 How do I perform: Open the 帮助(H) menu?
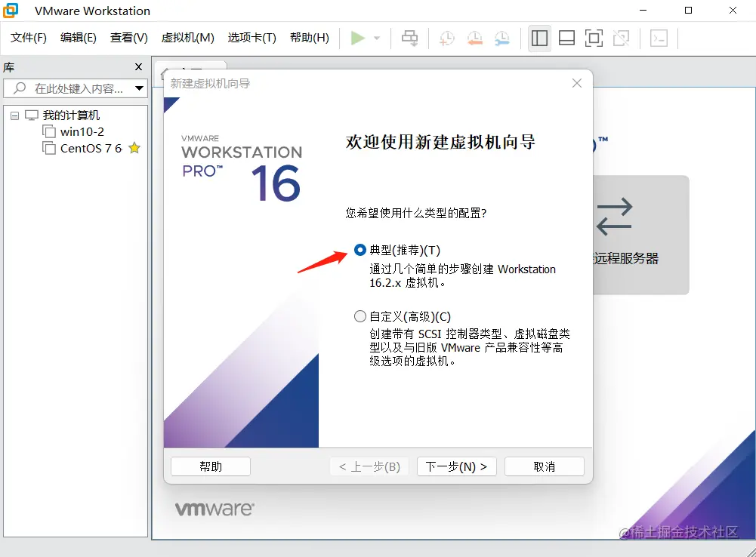pyautogui.click(x=310, y=36)
